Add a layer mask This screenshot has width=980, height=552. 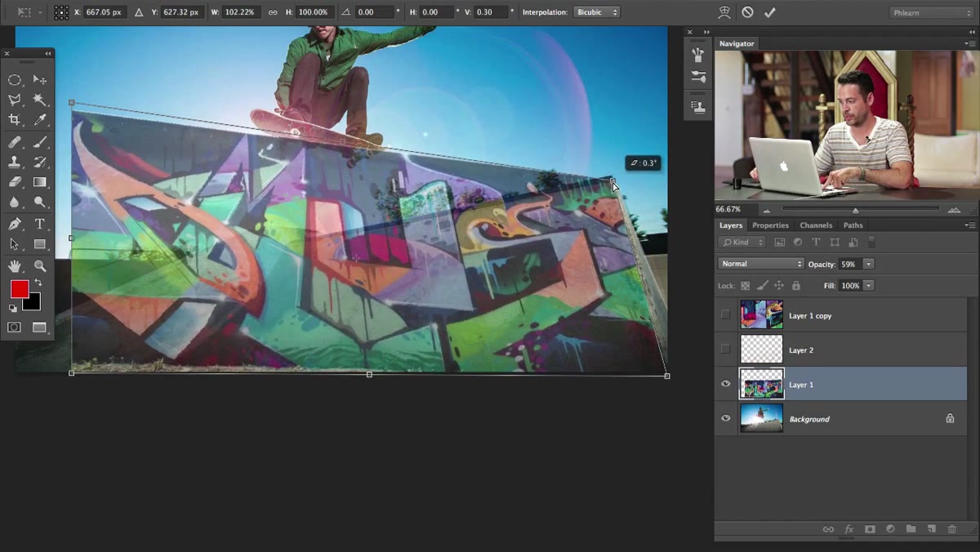click(870, 529)
